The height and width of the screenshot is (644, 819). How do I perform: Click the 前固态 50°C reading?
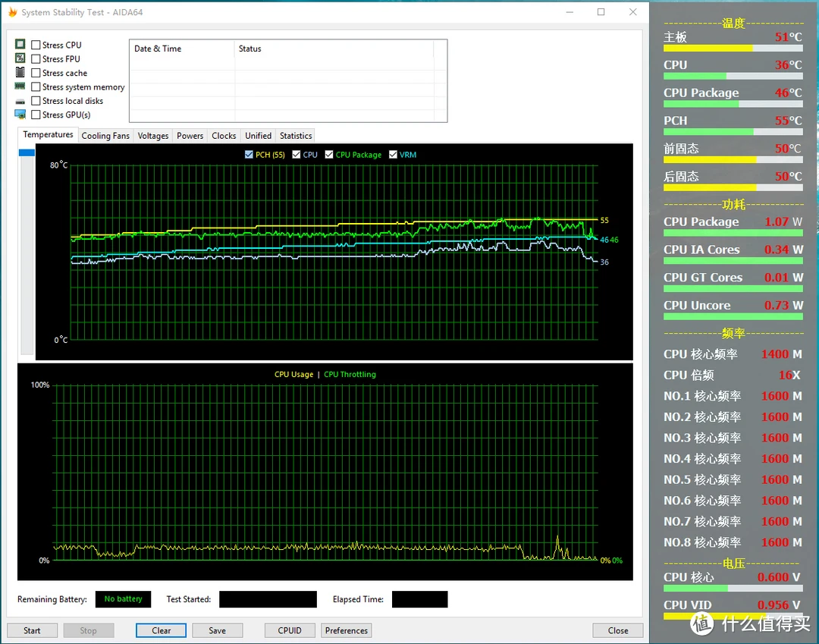point(733,149)
